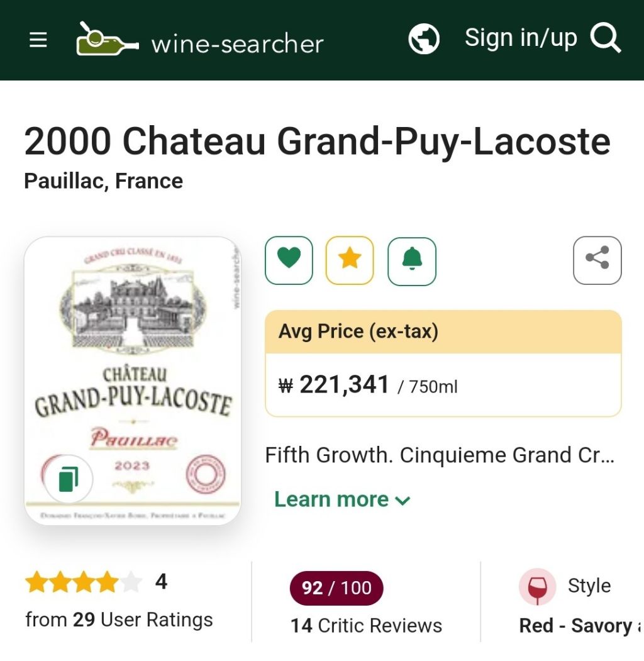Toggle the heart favorite button
This screenshot has height=661, width=644.
[289, 260]
